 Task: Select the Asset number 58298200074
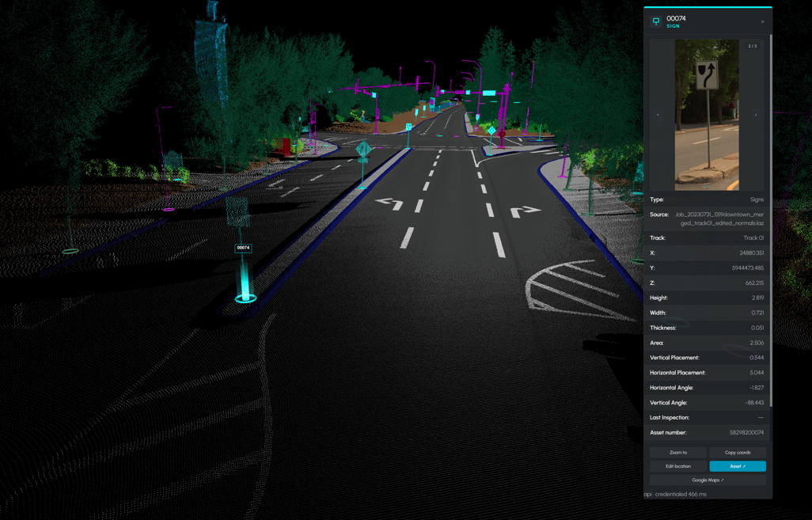(x=746, y=432)
